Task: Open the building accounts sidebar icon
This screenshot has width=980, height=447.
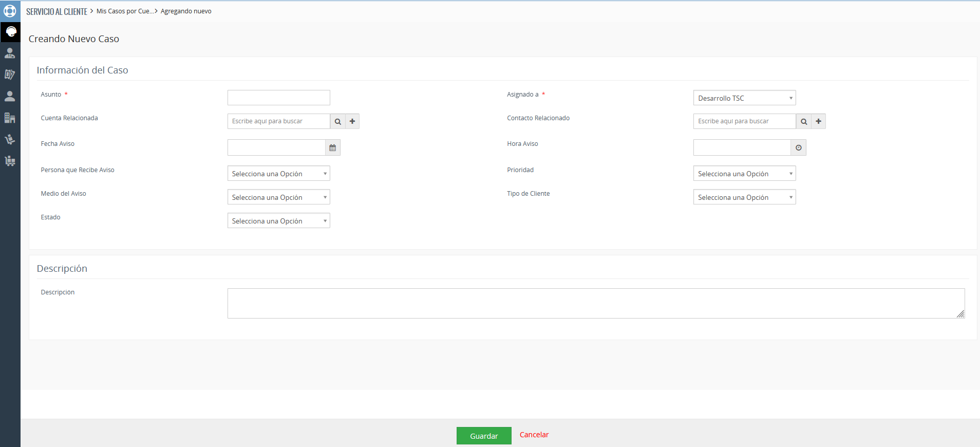Action: pyautogui.click(x=10, y=118)
